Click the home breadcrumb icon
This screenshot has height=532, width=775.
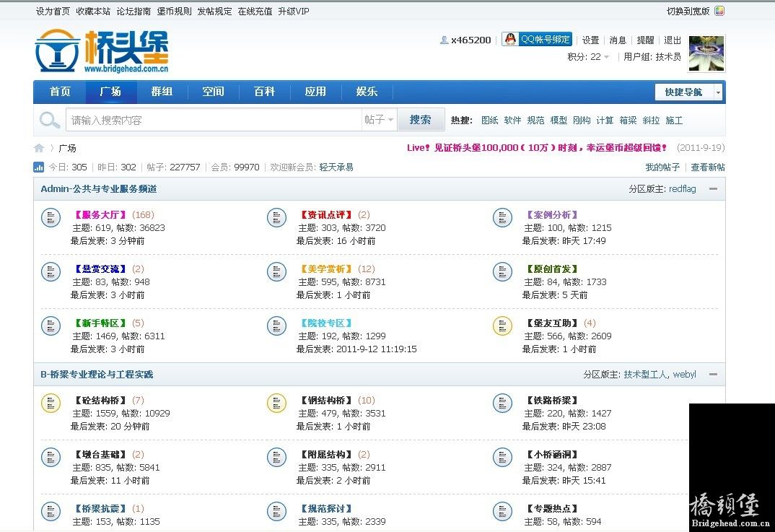point(39,148)
